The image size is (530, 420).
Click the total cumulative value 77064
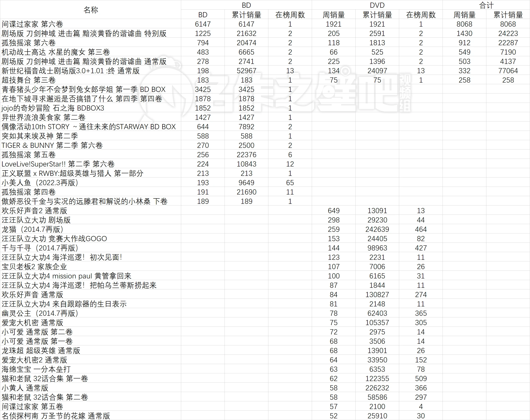(x=508, y=71)
